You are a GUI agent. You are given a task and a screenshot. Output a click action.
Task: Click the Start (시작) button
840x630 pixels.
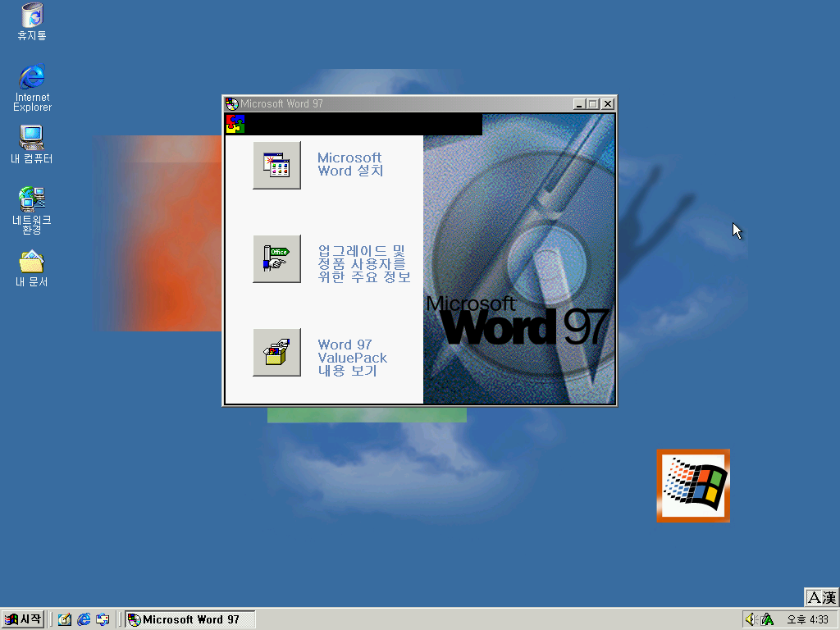pos(22,619)
